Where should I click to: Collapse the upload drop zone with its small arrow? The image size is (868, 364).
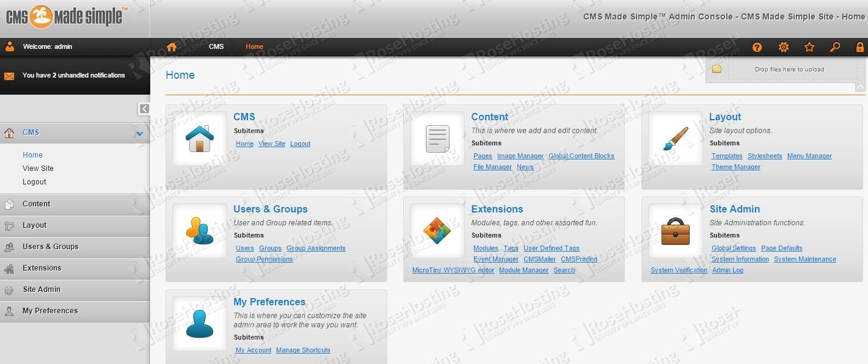pyautogui.click(x=860, y=87)
